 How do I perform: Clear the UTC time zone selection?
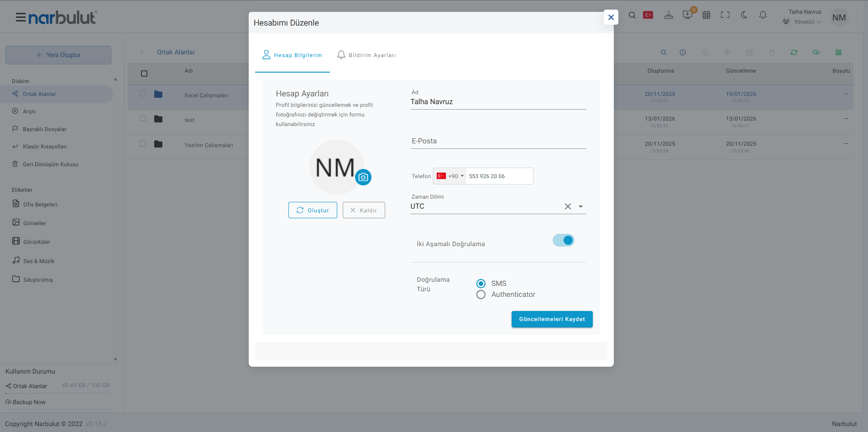tap(568, 206)
